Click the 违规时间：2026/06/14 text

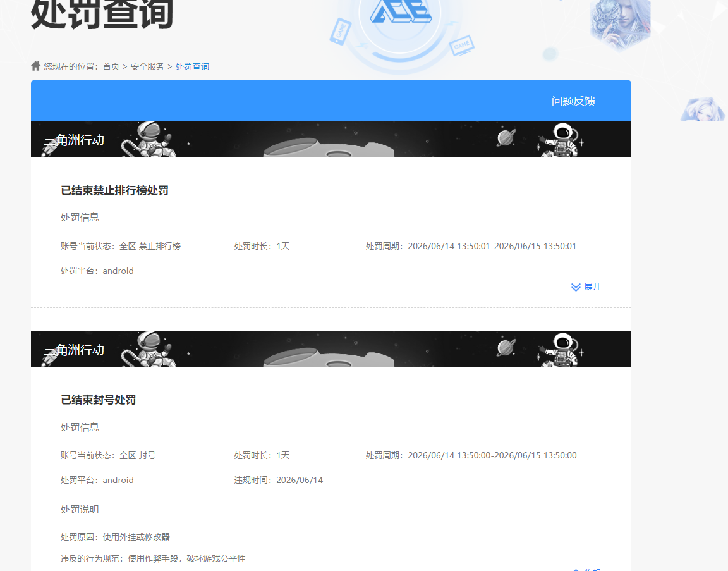pyautogui.click(x=279, y=480)
